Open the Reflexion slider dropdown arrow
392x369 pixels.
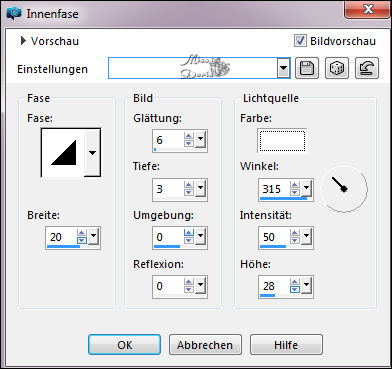[200, 286]
